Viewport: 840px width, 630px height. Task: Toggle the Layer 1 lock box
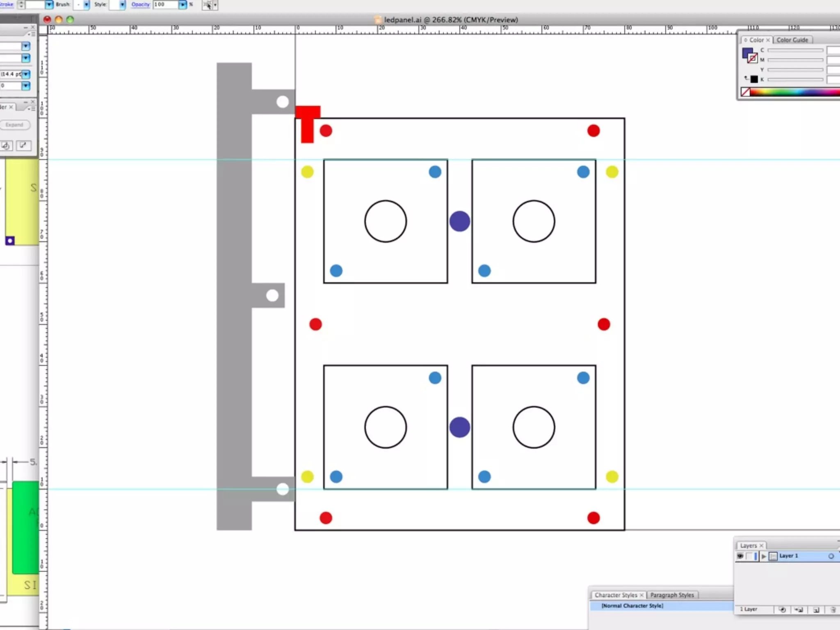pos(749,556)
